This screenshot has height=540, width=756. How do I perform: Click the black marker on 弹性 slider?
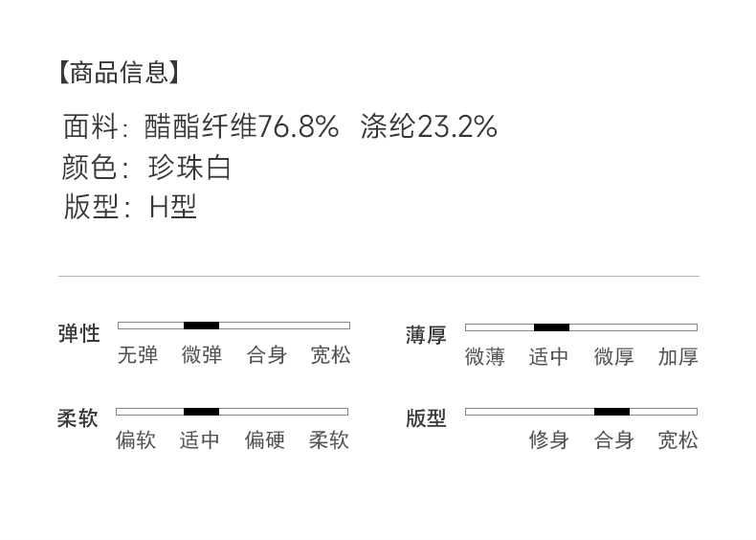[x=201, y=326]
